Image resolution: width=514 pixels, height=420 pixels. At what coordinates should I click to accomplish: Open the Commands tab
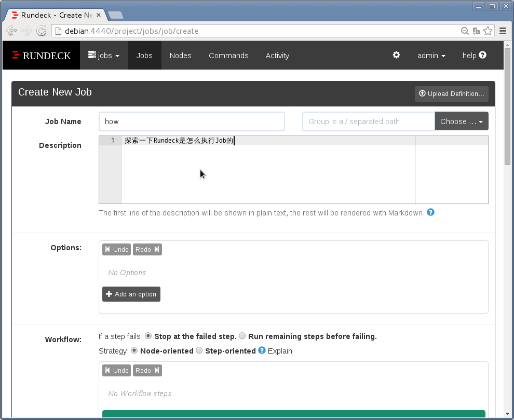(x=228, y=56)
